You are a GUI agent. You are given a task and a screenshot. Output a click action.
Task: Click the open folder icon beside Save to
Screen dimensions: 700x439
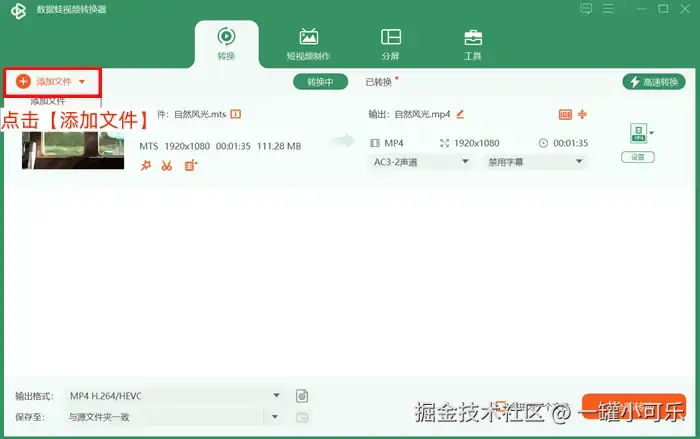[302, 418]
